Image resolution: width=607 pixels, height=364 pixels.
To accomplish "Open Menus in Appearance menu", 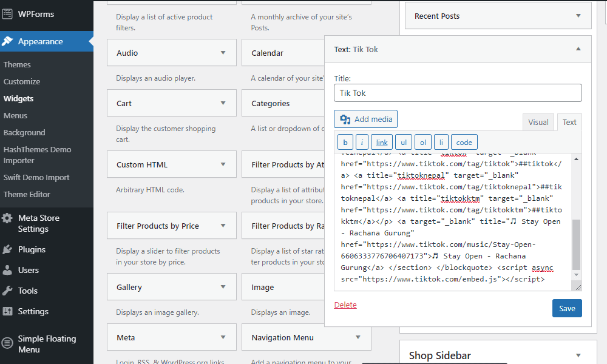I will [15, 116].
